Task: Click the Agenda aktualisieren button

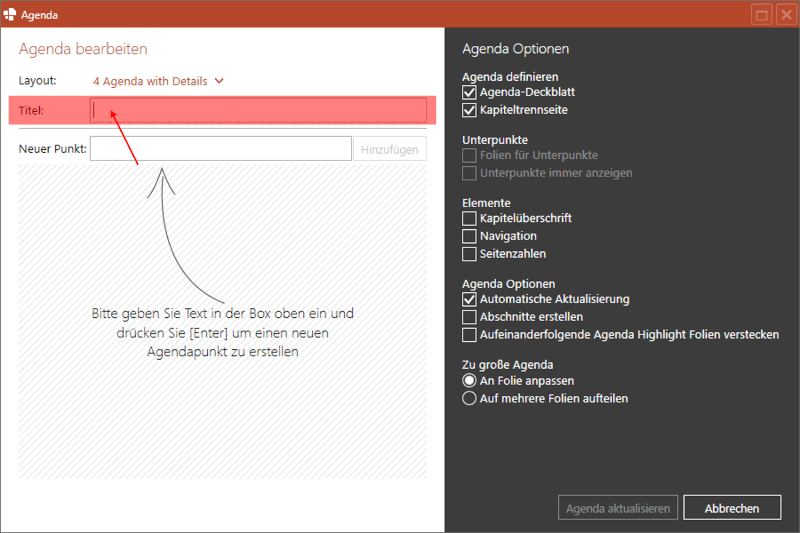Action: tap(618, 508)
